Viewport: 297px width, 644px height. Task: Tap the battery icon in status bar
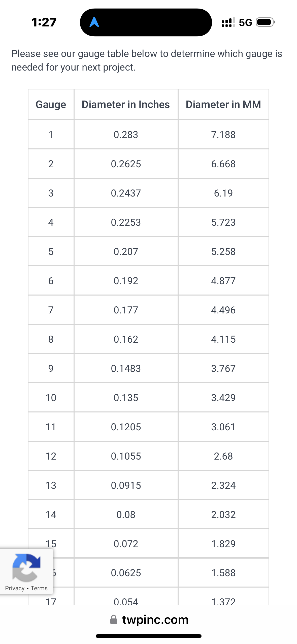(x=265, y=22)
